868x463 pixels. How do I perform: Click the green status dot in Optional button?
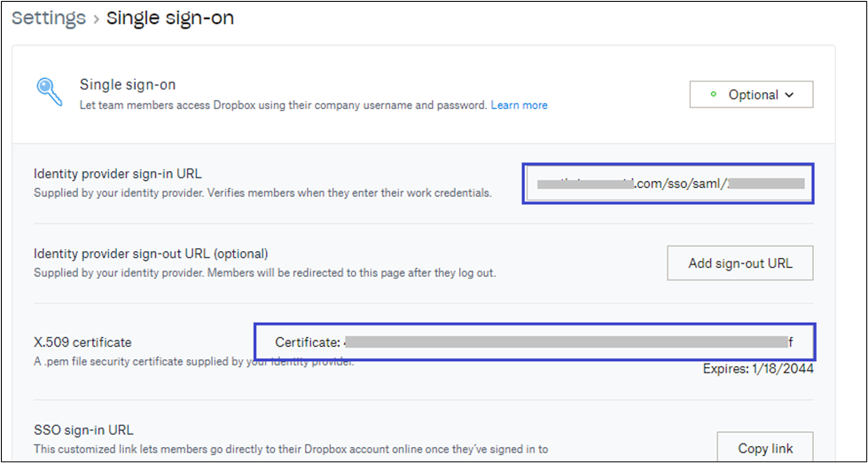pos(714,95)
